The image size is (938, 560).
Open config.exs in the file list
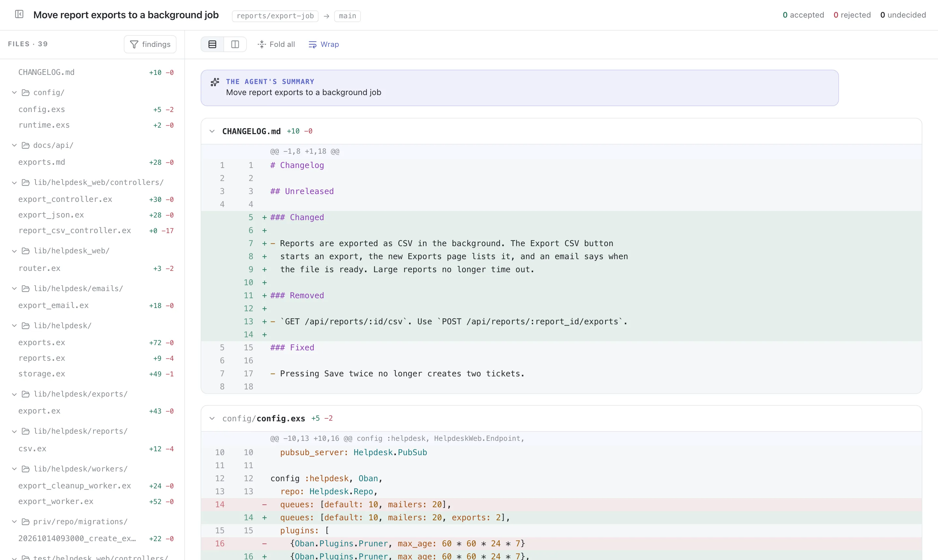92,109
